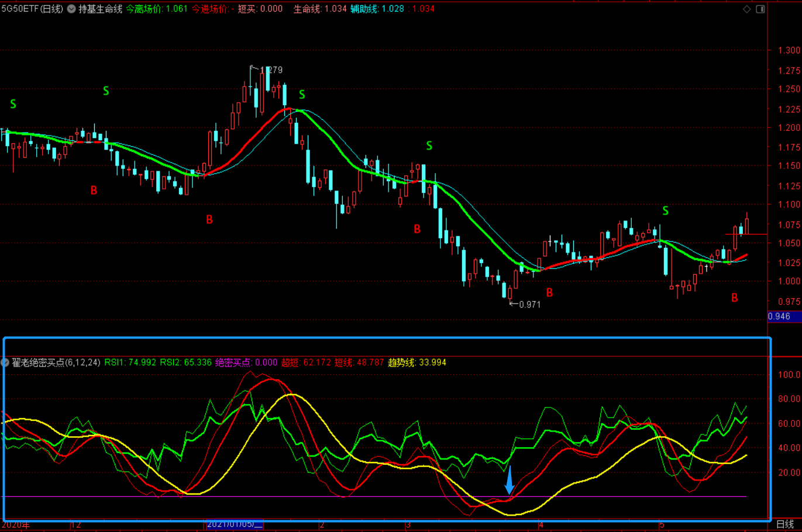The width and height of the screenshot is (802, 532).
Task: Click the 2021/01/05 date marker on time axis
Action: tap(235, 524)
